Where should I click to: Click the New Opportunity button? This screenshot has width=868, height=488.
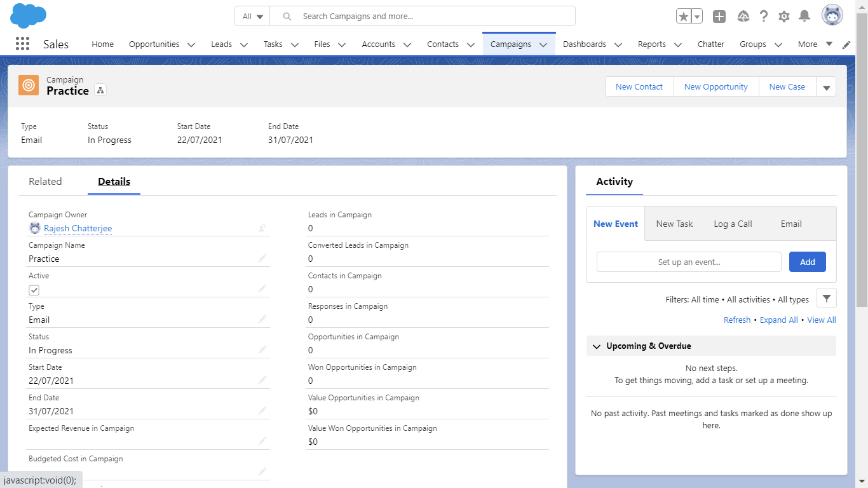click(715, 87)
